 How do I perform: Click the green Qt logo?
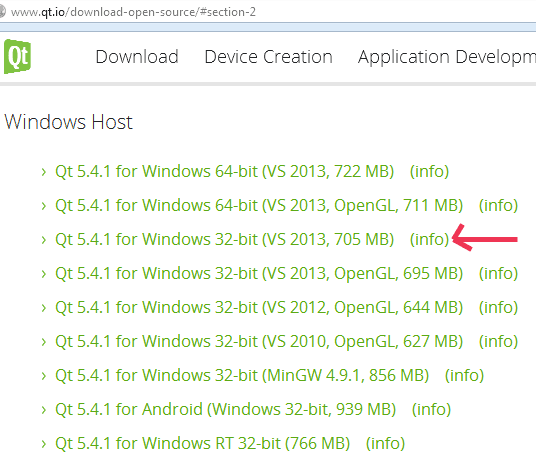point(17,56)
